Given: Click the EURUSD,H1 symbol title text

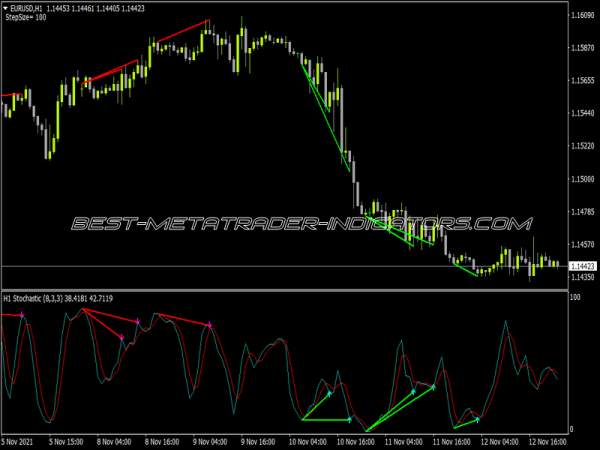Looking at the screenshot, I should click(27, 8).
